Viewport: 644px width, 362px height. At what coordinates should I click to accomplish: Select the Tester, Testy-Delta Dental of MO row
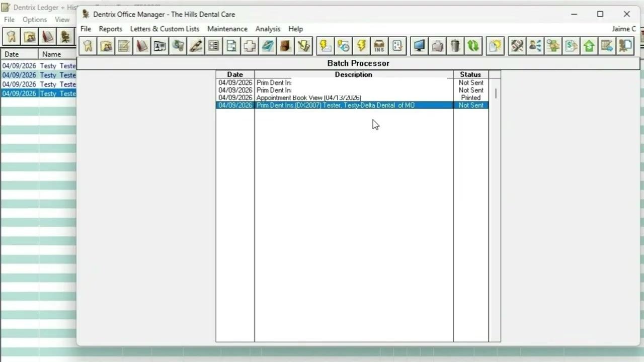(x=352, y=105)
